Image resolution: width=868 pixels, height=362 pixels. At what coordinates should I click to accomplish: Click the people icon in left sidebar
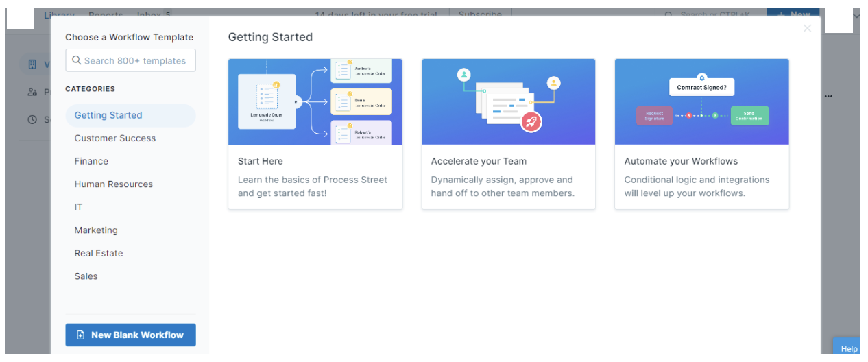pyautogui.click(x=32, y=92)
